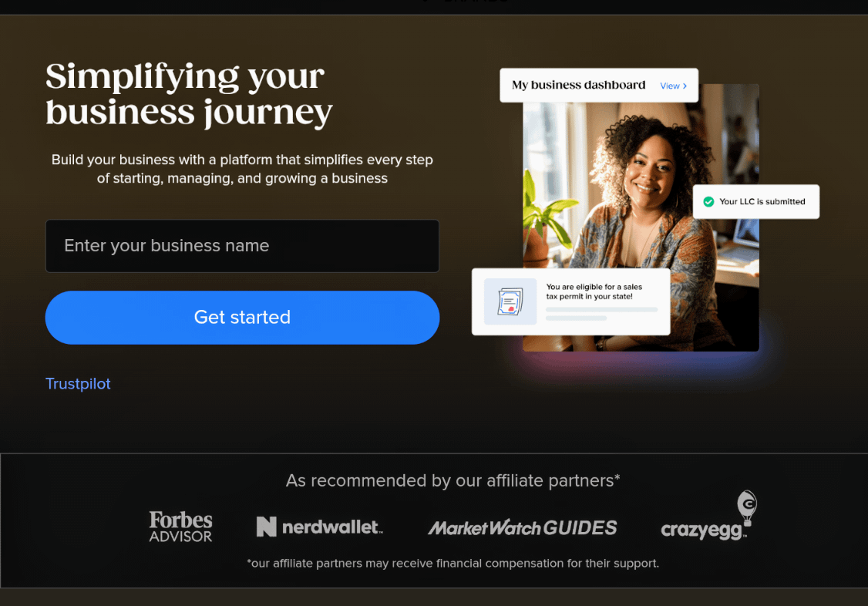This screenshot has width=868, height=606.
Task: Click the Simplifying your business journey heading
Action: [x=190, y=95]
